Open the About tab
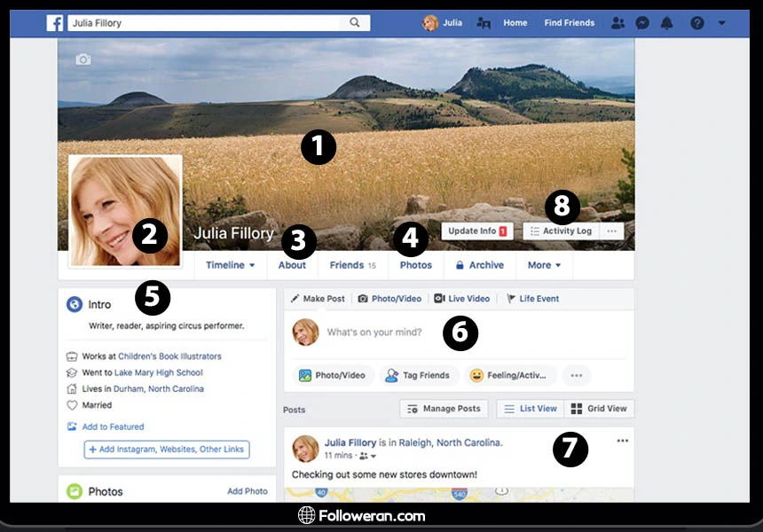The width and height of the screenshot is (763, 532). click(292, 265)
